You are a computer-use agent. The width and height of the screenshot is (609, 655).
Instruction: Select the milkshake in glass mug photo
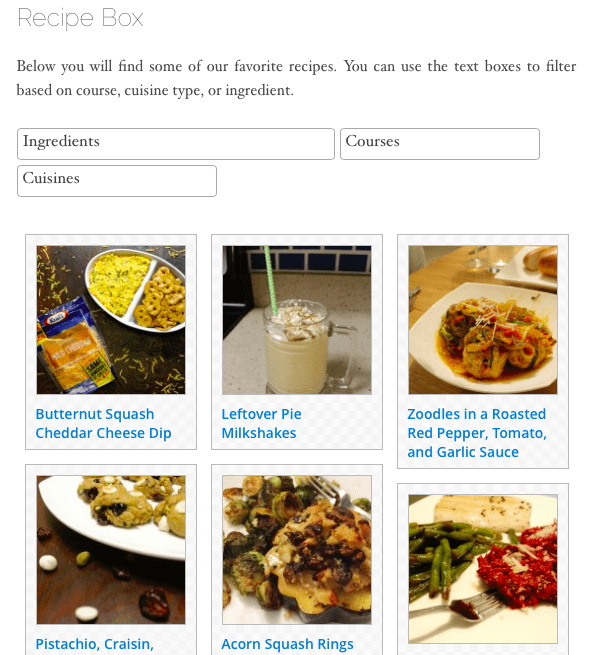(297, 320)
